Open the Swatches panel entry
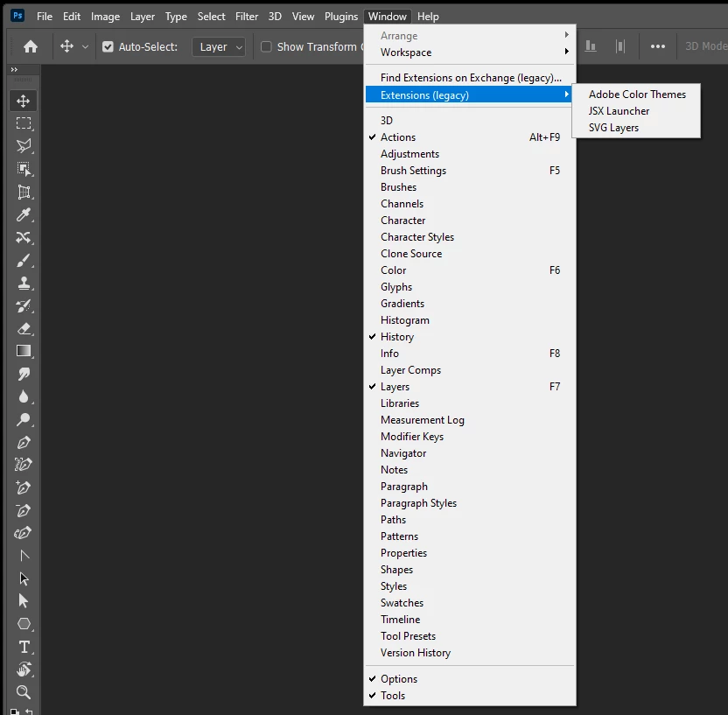 click(470, 603)
